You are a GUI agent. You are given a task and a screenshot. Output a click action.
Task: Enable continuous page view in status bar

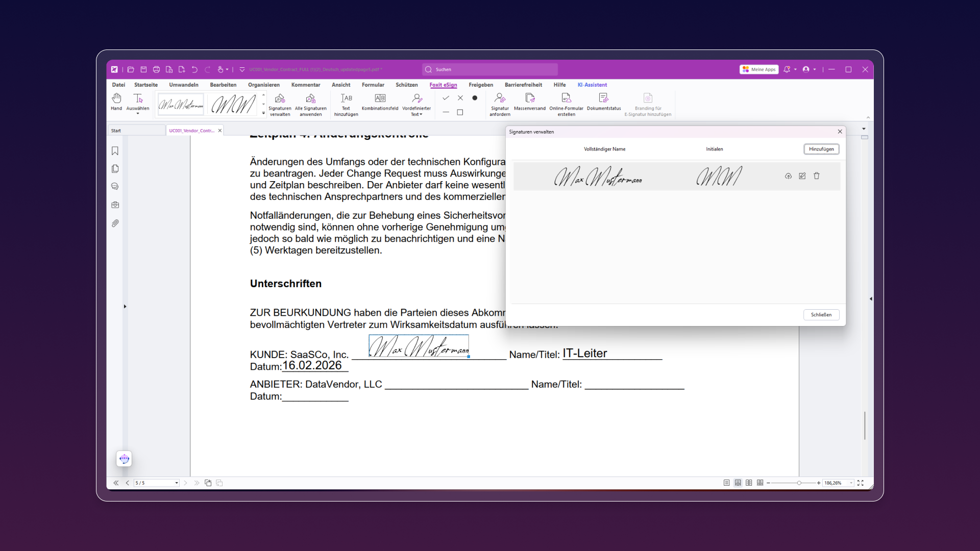738,483
